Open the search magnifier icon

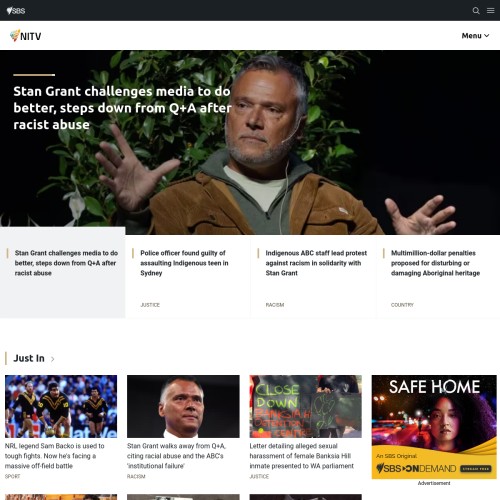[x=476, y=11]
